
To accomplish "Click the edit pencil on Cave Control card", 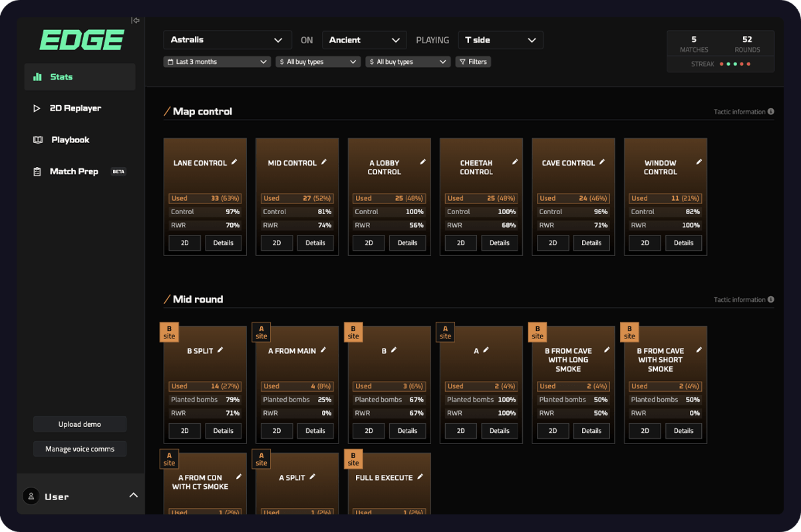I will tap(602, 162).
